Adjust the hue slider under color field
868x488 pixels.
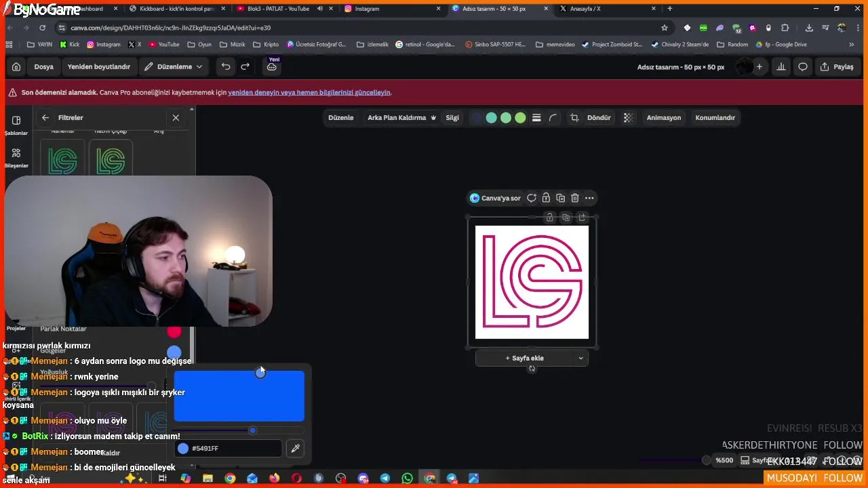(239, 430)
